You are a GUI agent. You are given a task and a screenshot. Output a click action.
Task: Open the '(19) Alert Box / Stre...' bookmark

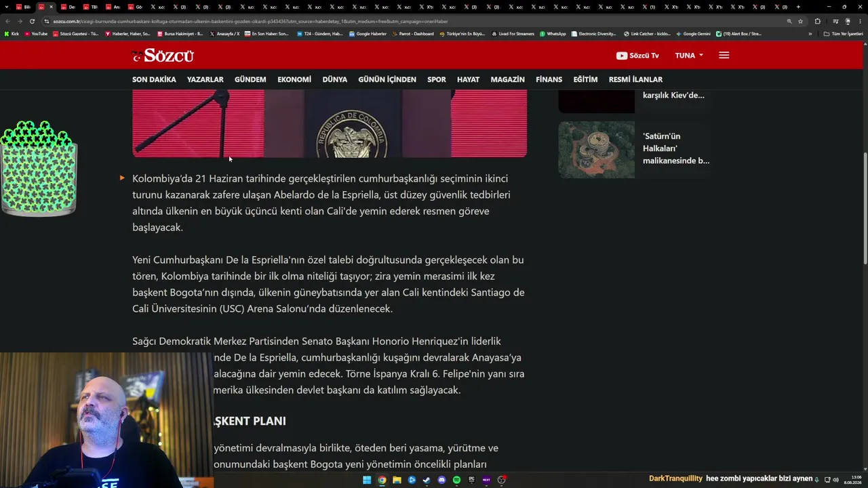click(x=738, y=33)
